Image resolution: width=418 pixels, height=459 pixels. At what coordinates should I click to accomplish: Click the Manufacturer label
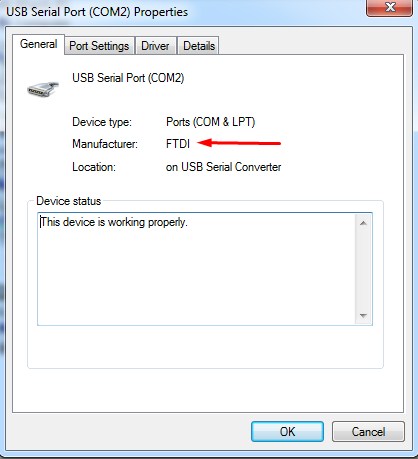pyautogui.click(x=105, y=144)
